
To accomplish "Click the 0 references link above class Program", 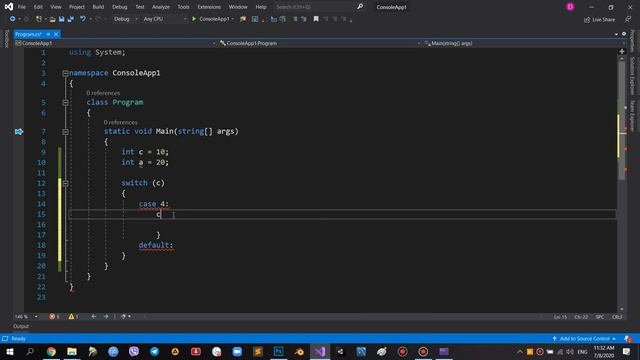I will point(103,93).
